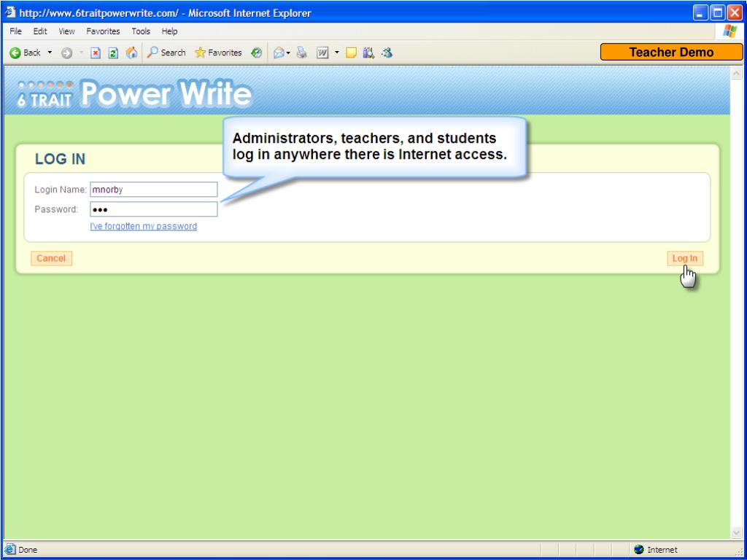Minimize the Internet Explorer window
This screenshot has width=747, height=560.
(700, 12)
